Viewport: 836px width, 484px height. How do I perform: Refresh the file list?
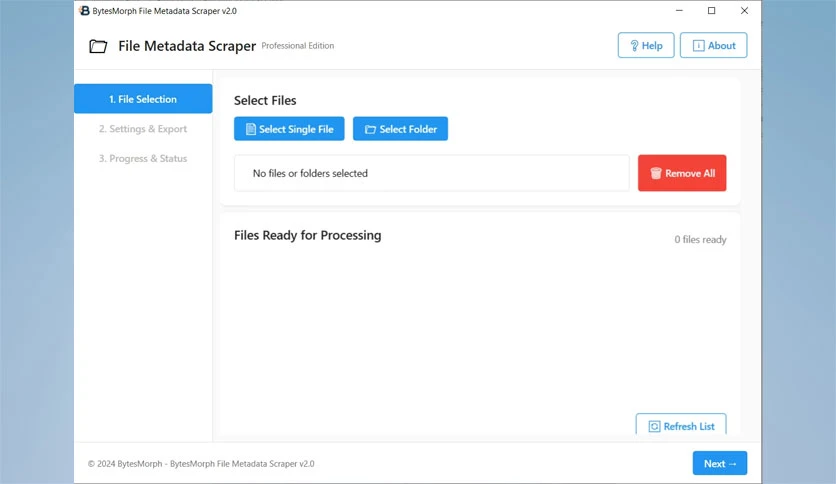pyautogui.click(x=681, y=425)
